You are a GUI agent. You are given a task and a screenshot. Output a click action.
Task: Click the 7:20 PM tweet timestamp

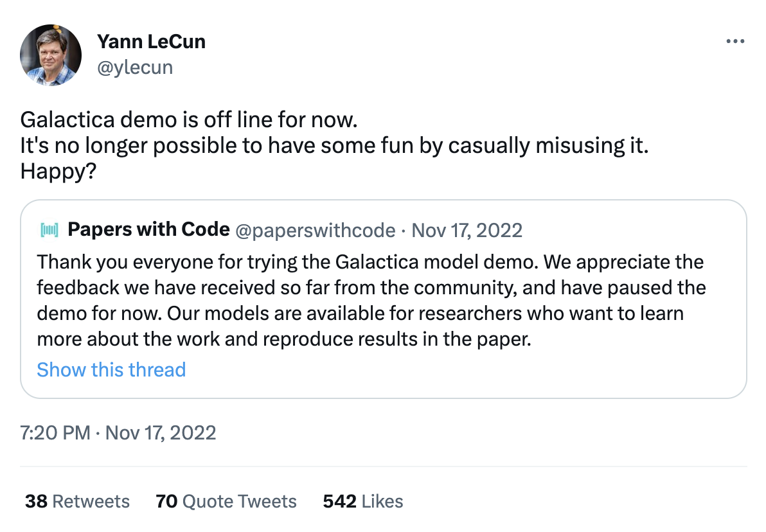point(55,432)
